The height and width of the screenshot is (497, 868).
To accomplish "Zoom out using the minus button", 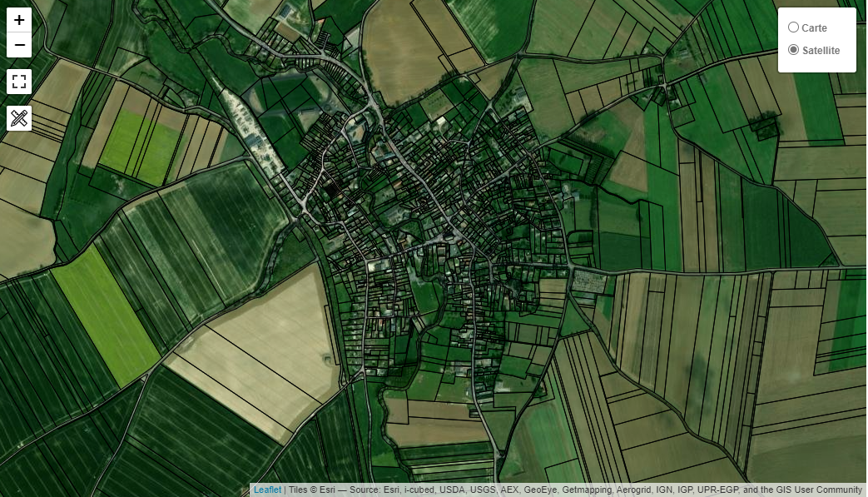I will coord(18,44).
